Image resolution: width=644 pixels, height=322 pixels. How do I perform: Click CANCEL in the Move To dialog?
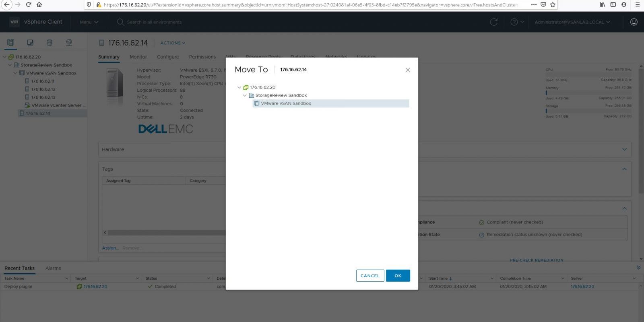(370, 276)
